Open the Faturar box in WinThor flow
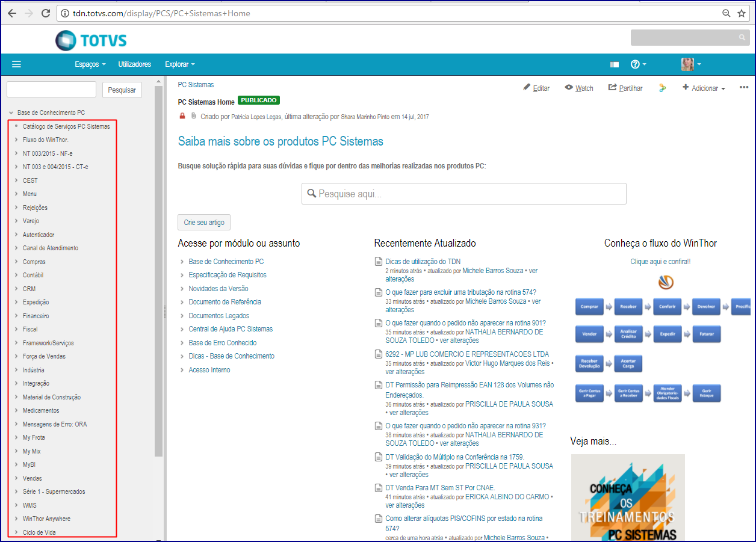756x542 pixels. (x=706, y=334)
